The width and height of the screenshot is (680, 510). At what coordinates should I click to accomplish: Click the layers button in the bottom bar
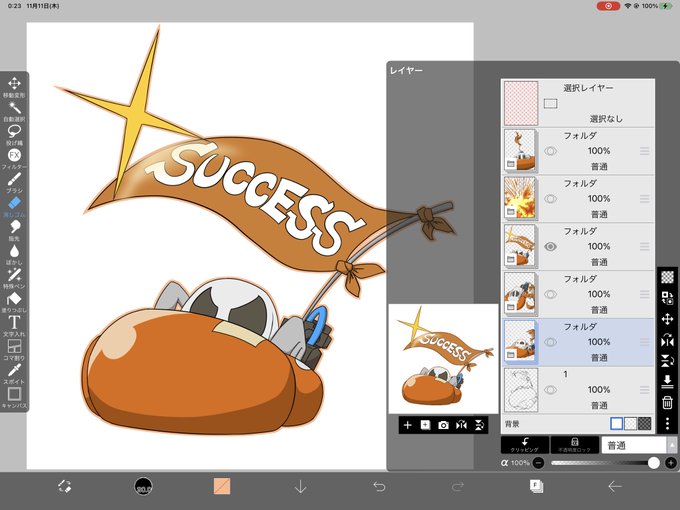click(x=536, y=486)
